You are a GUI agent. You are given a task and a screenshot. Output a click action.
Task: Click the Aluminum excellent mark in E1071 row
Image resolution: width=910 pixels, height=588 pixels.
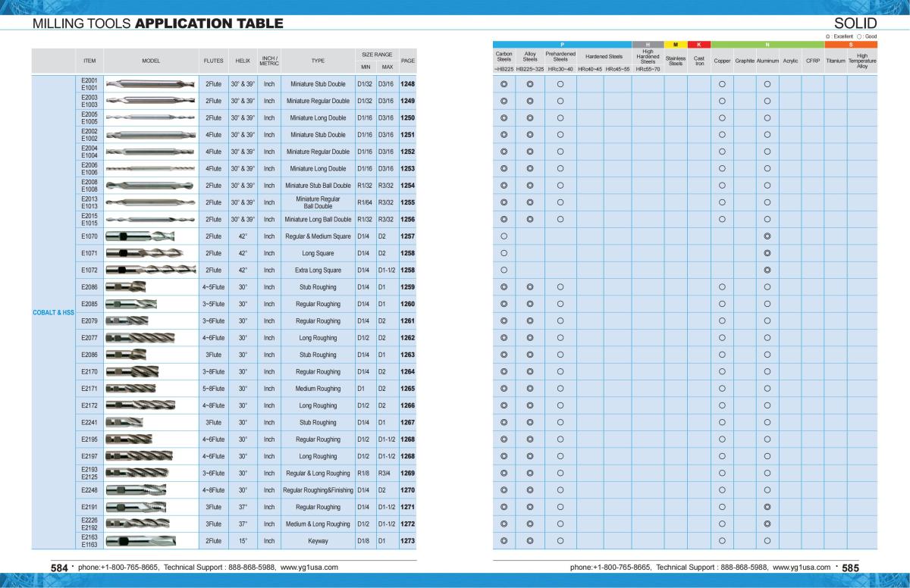click(x=767, y=253)
